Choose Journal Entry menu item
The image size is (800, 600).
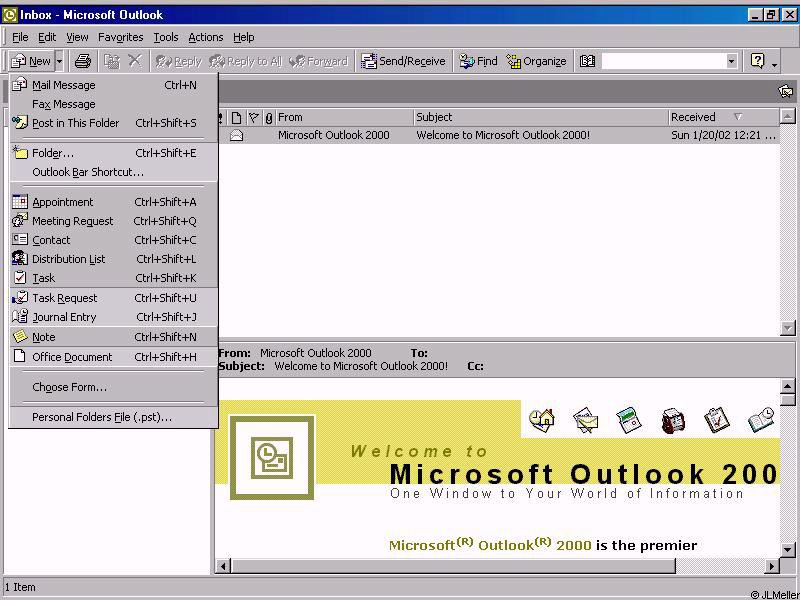click(x=113, y=317)
